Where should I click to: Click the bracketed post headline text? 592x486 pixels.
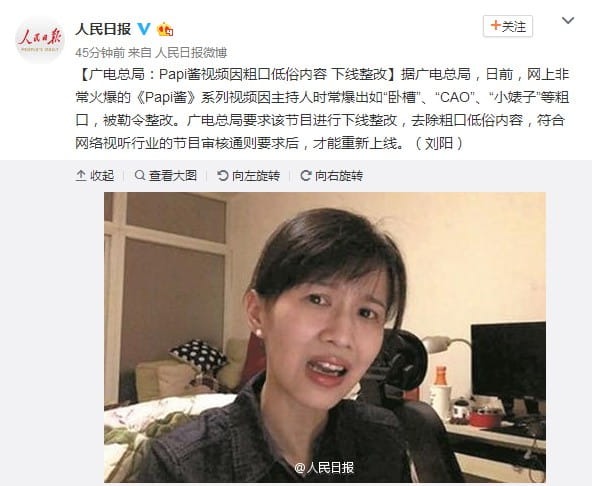[x=238, y=74]
